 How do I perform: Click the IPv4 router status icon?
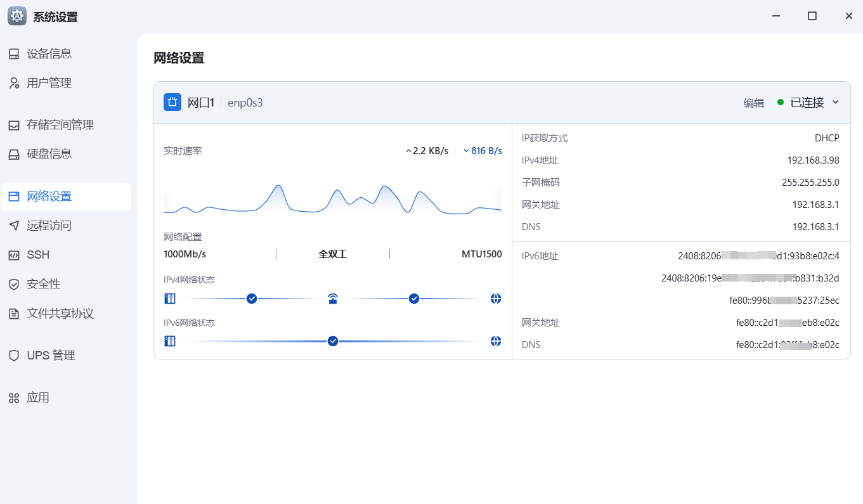333,299
